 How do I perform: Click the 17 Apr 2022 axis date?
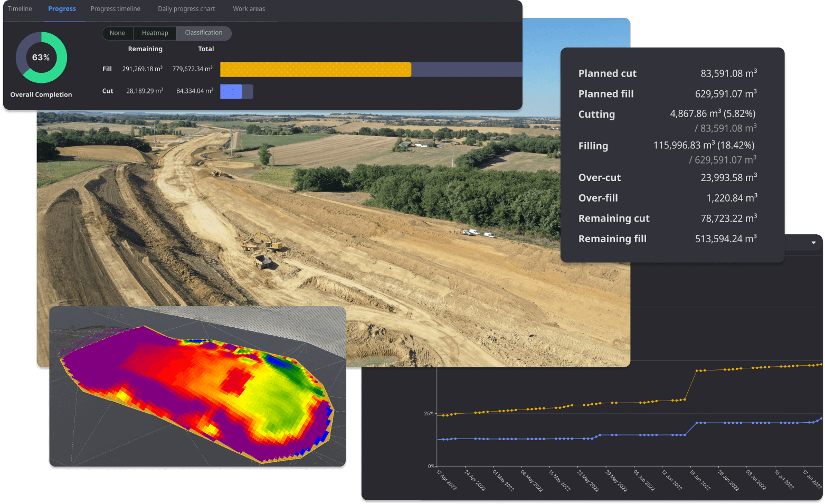[x=447, y=480]
